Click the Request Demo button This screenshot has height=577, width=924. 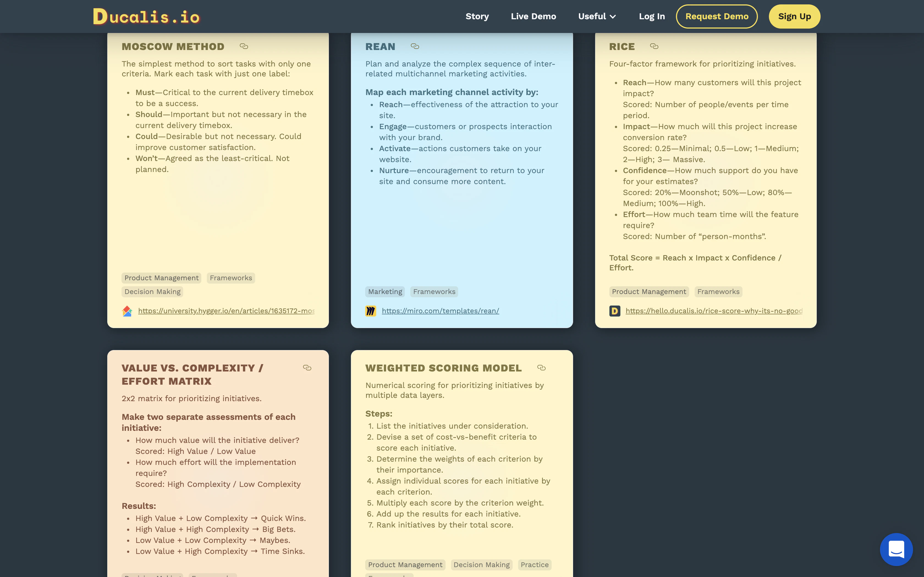(717, 16)
